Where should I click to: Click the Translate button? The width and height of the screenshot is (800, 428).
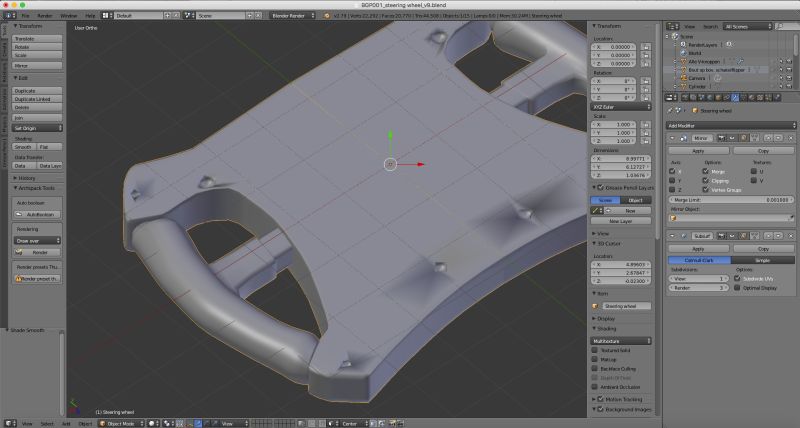pos(37,39)
